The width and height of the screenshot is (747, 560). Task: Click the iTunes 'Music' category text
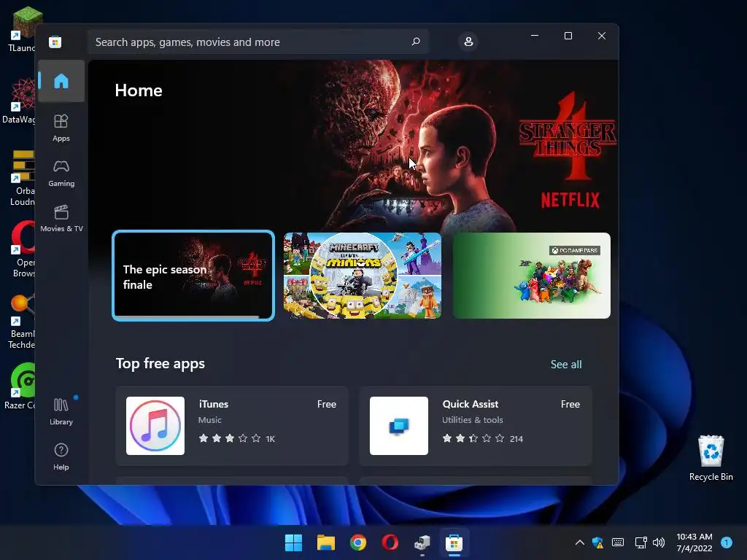coord(209,420)
